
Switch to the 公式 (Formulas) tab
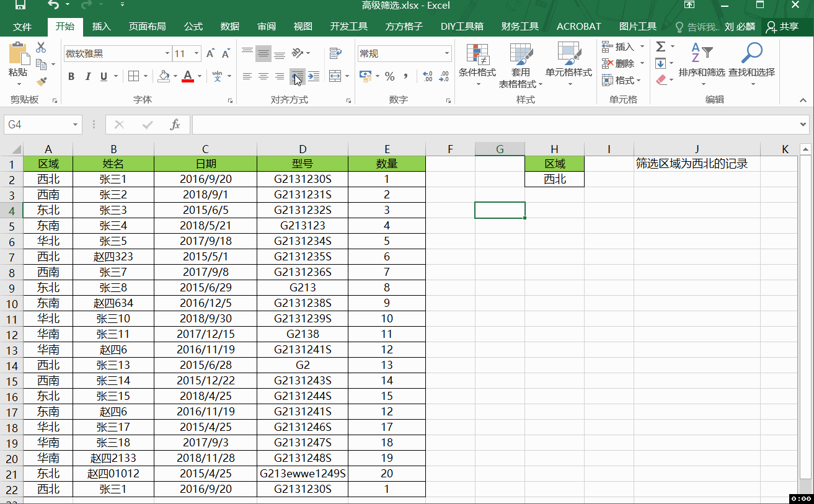point(193,27)
